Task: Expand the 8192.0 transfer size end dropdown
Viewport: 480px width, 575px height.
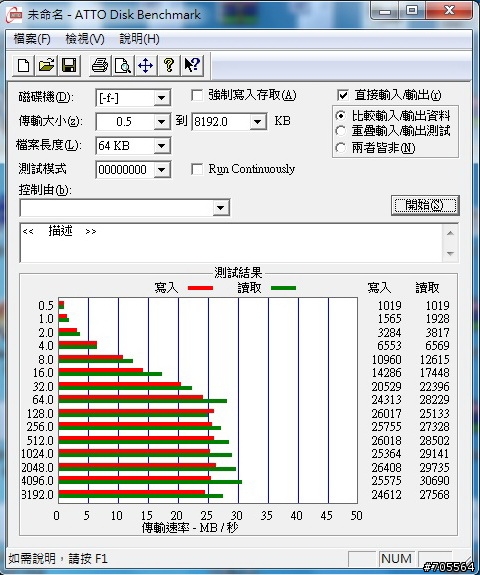Action: [x=258, y=121]
